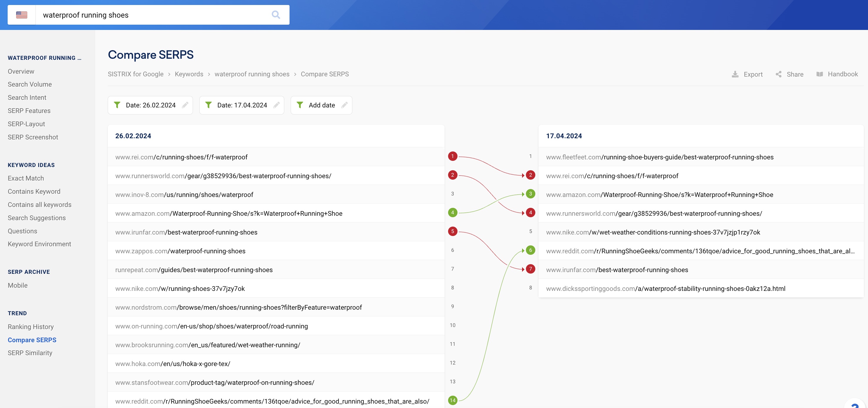The width and height of the screenshot is (868, 408).
Task: Open www.nordstrom.com browse URL
Action: tap(238, 307)
